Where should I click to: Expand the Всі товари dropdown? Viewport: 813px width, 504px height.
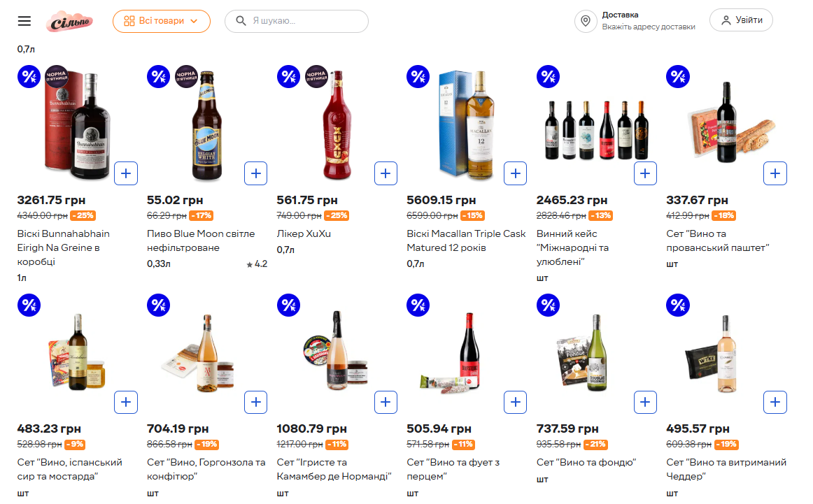coord(162,21)
